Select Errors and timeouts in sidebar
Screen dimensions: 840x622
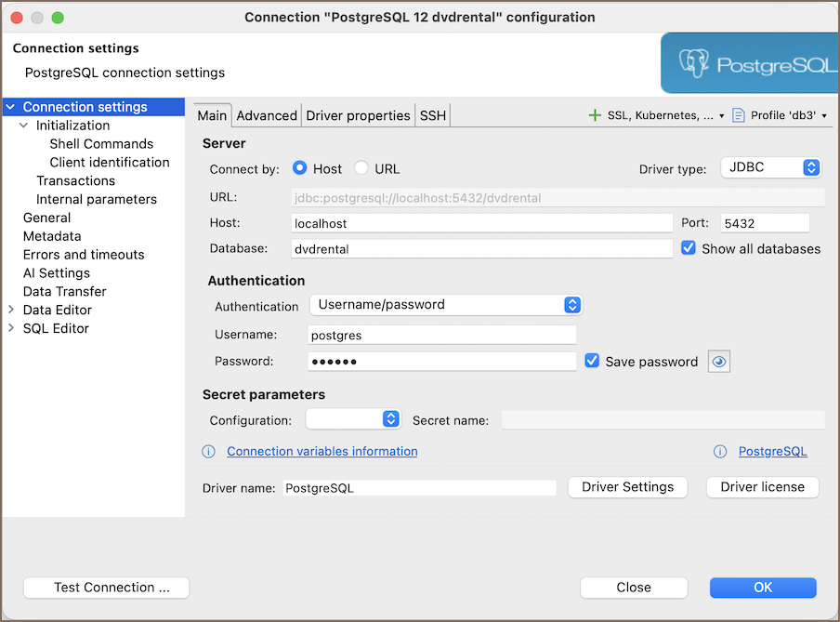[x=84, y=255]
